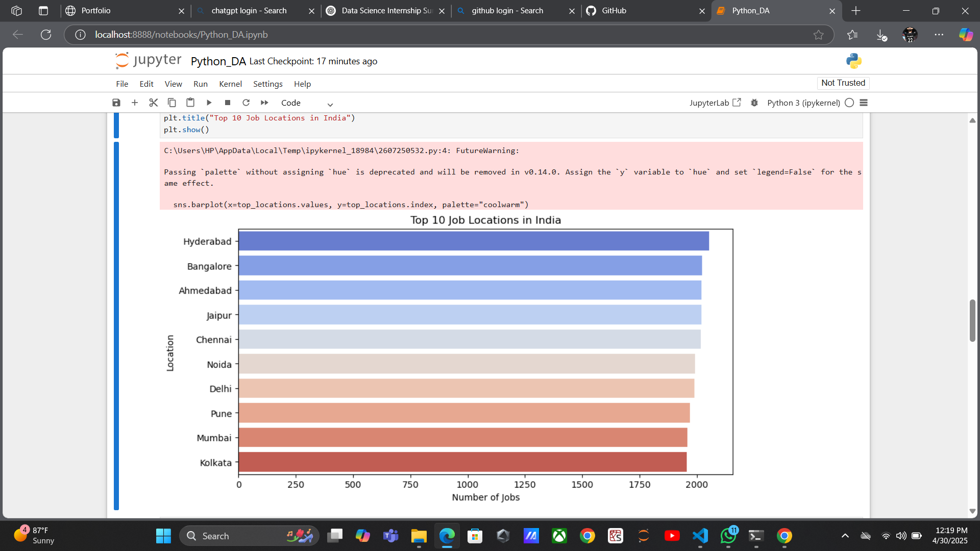The width and height of the screenshot is (980, 551).
Task: Open the cell type Code dropdown
Action: coord(307,103)
